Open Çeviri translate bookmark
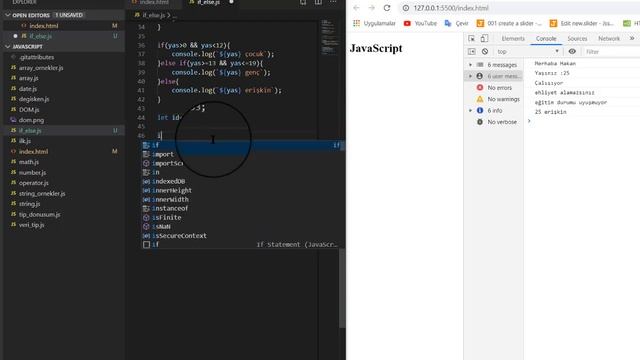Viewport: 640px width, 360px height. 456,23
